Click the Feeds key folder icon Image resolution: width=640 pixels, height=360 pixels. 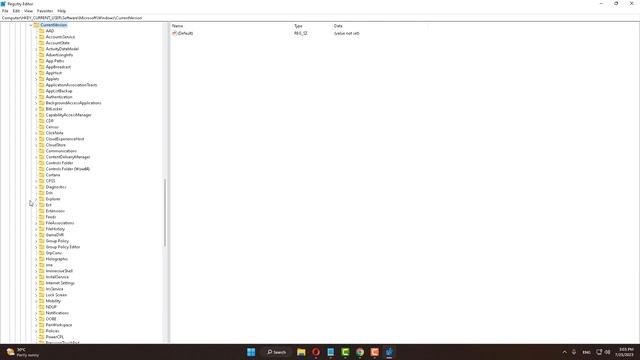point(41,217)
